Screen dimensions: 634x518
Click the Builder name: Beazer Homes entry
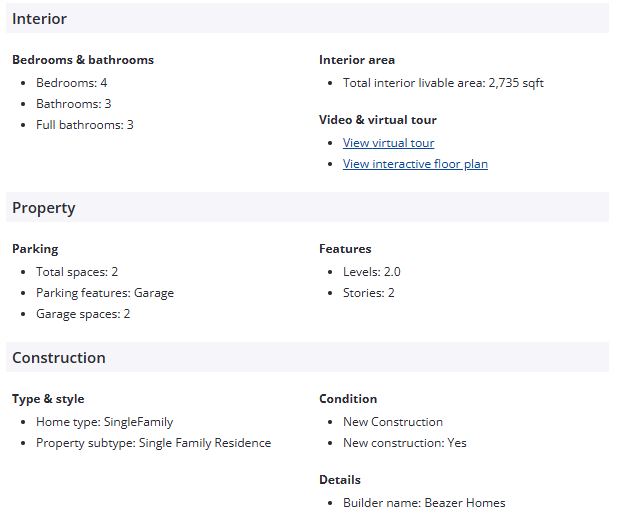coord(424,503)
